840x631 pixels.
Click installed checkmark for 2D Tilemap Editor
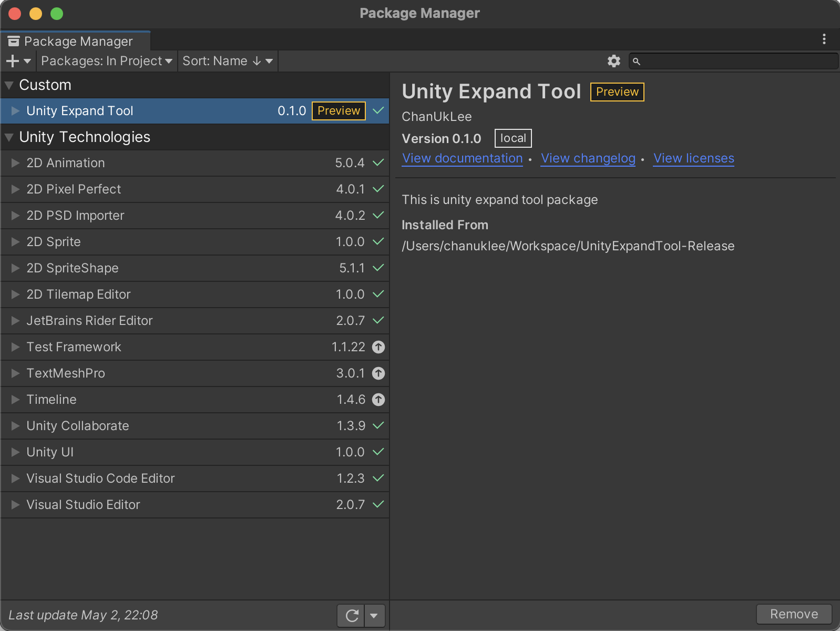378,294
